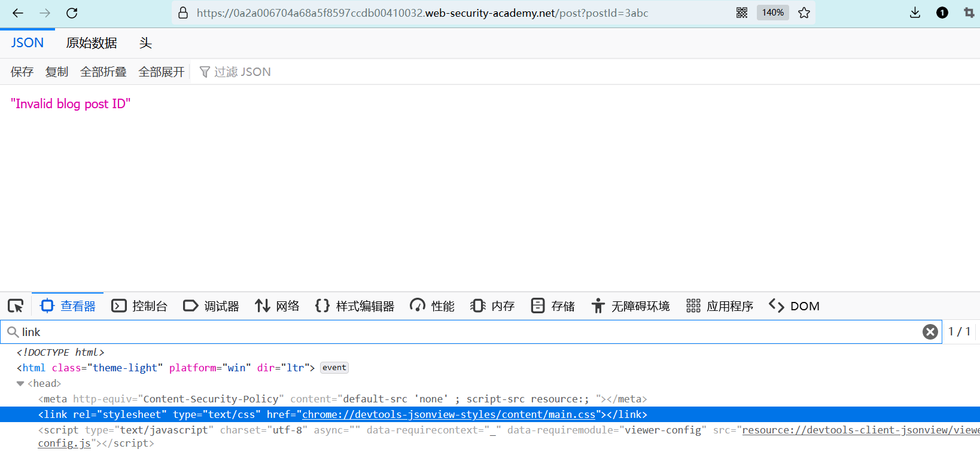Click 全部折叠 to collapse all
The image size is (980, 452).
tap(103, 72)
